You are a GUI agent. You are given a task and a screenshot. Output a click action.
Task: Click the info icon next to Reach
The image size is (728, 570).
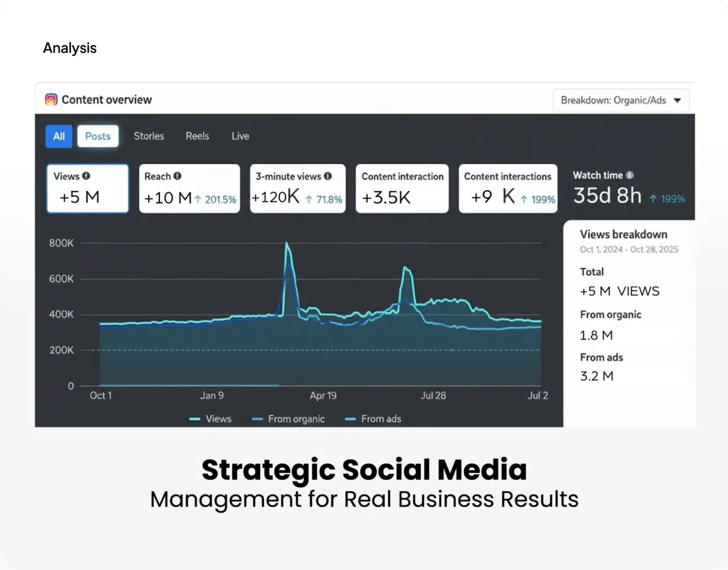(177, 176)
